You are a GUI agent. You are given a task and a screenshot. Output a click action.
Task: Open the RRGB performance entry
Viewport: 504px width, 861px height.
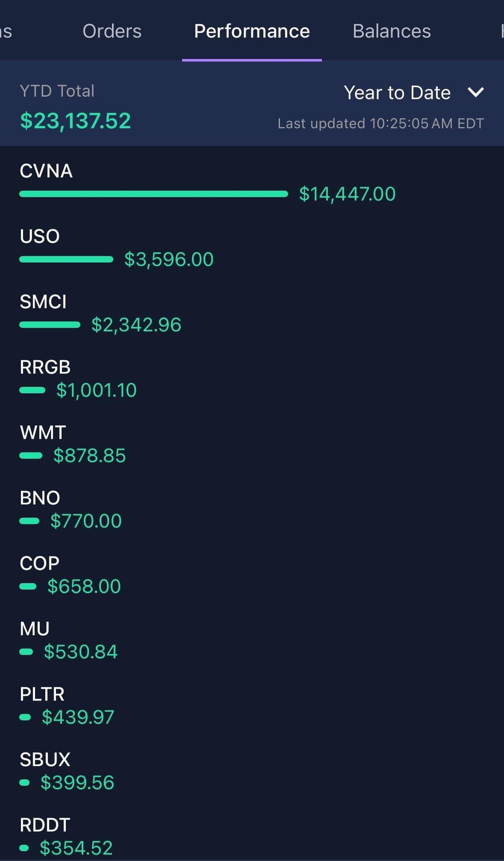(x=45, y=367)
